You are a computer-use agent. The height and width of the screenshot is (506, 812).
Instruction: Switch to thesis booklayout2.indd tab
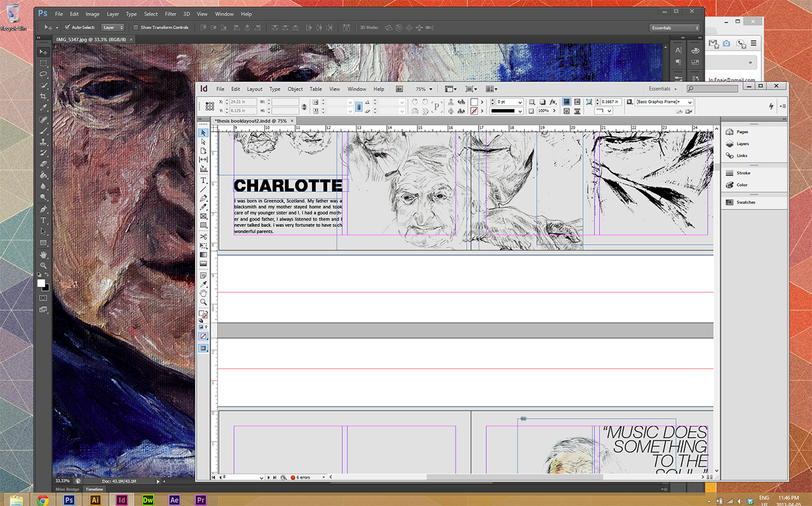click(x=250, y=121)
